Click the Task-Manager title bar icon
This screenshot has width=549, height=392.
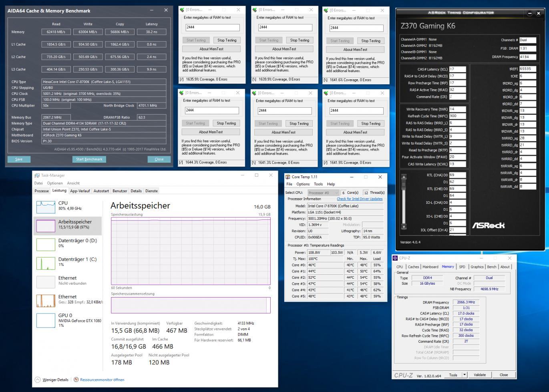tap(37, 175)
